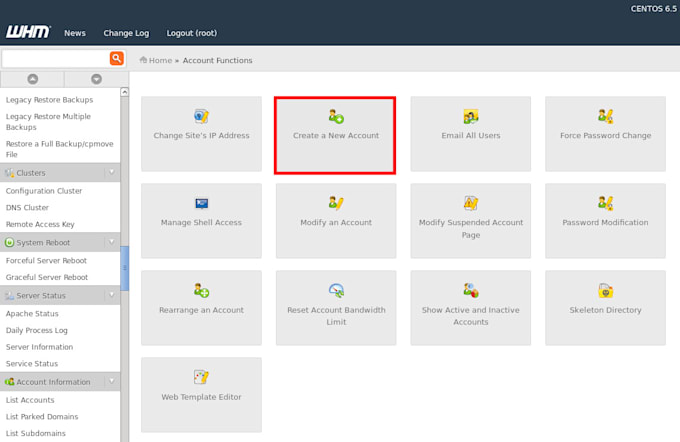Click the Show Active and Inactive Accounts icon
This screenshot has height=442, width=680.
point(471,290)
